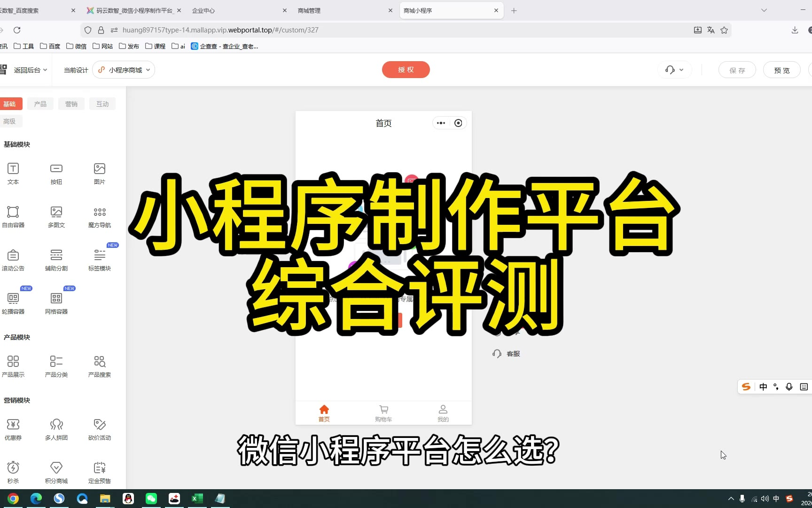Add the 轮播容器 carousel container module

[13, 303]
